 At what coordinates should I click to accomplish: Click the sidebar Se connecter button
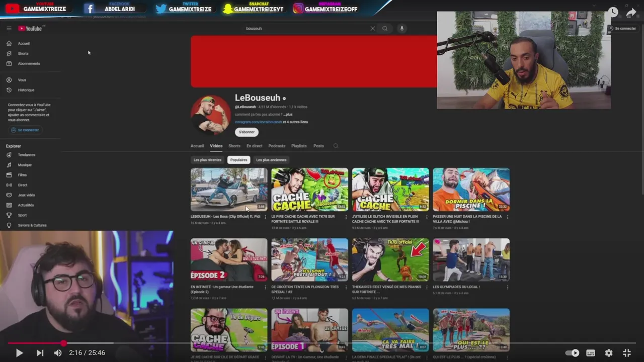(25, 130)
